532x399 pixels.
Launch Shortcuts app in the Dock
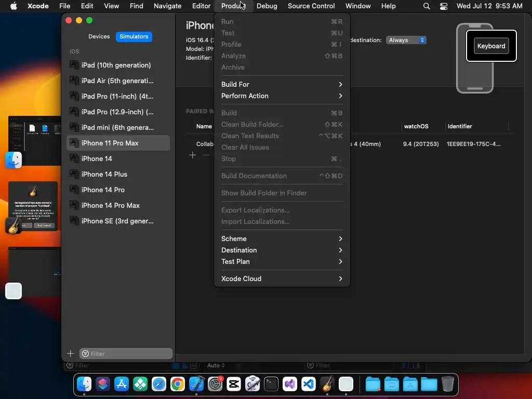click(x=103, y=384)
